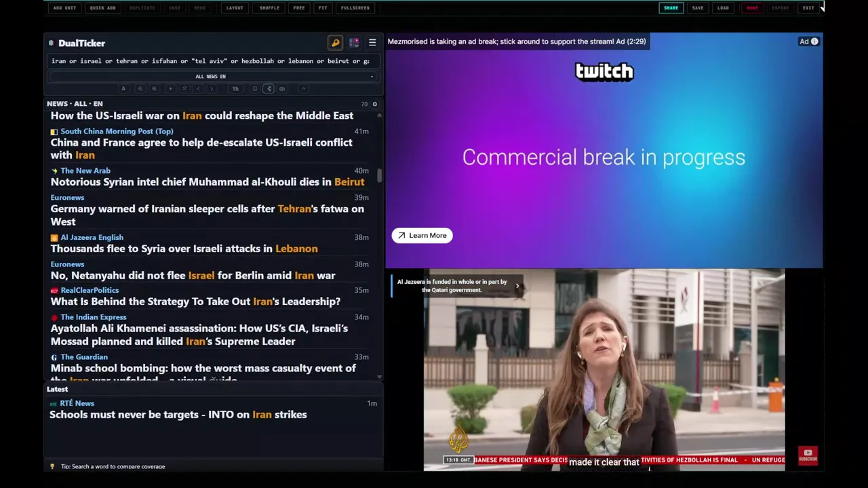Toggle the highlighted share/branch icon
This screenshot has height=488, width=868.
click(x=269, y=89)
